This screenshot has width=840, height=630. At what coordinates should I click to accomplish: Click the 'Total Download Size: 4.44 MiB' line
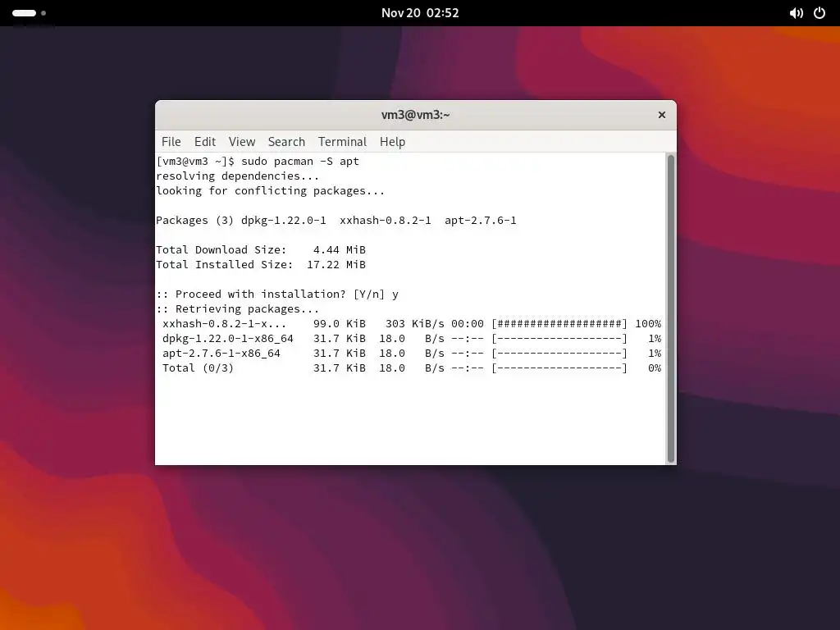261,249
